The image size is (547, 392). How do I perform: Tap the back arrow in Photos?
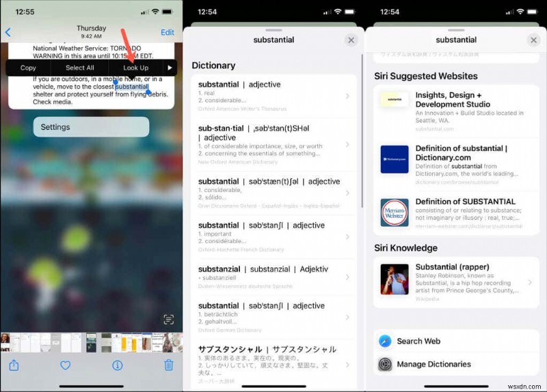[8, 32]
